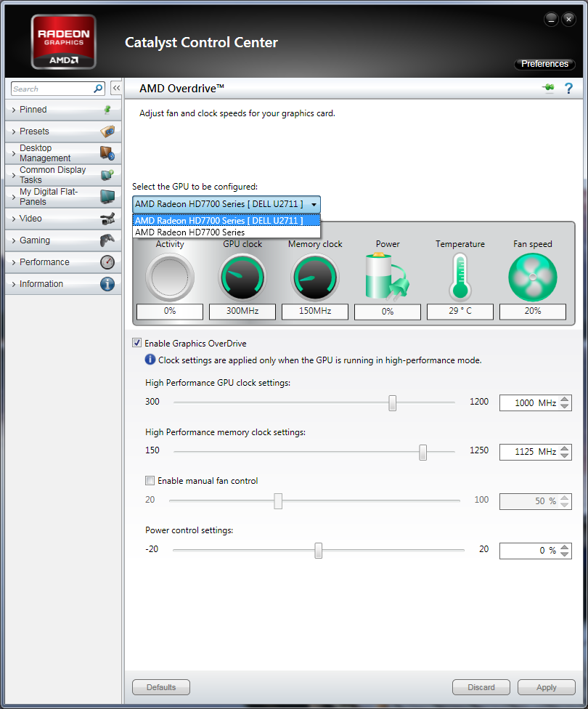
Task: Click the Power battery plug icon
Action: coord(388,277)
